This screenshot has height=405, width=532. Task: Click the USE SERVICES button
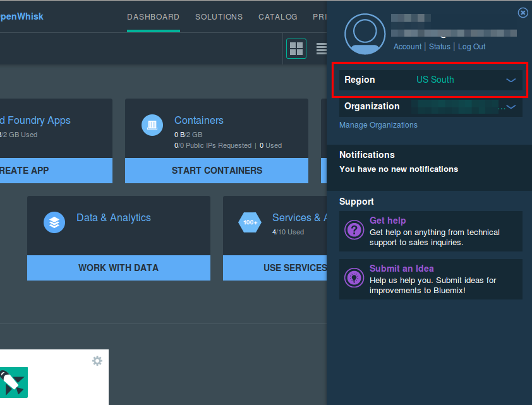click(275, 268)
